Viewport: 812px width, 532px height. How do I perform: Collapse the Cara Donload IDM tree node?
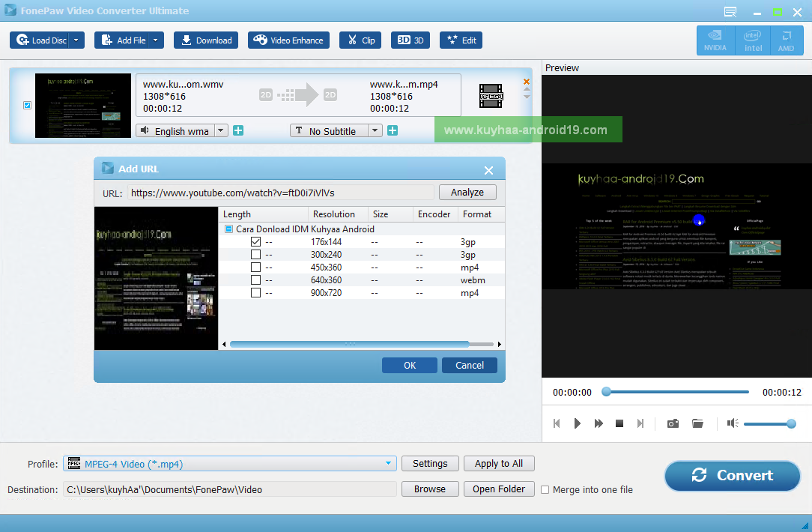tap(228, 229)
